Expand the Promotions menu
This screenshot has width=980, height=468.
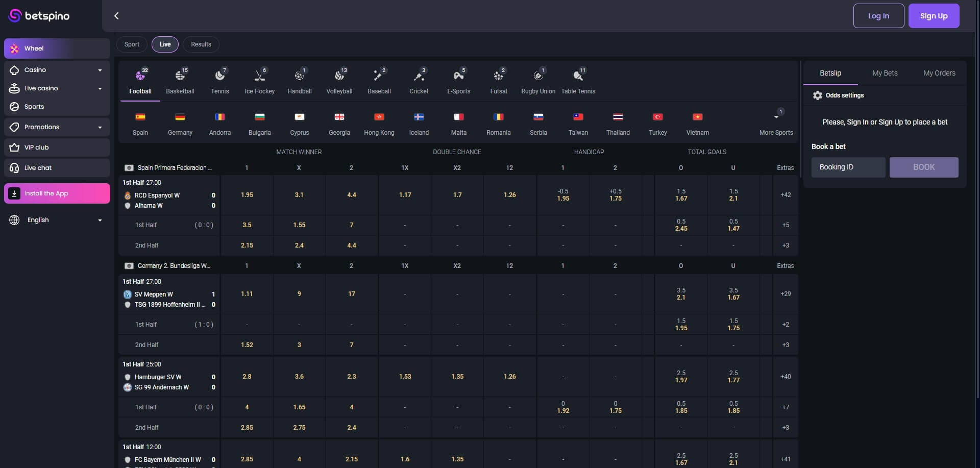point(56,127)
